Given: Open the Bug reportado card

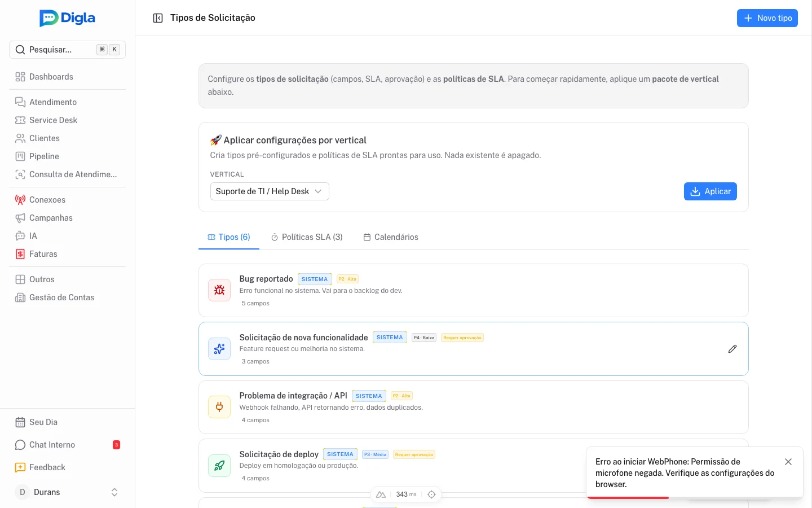Looking at the screenshot, I should point(474,290).
